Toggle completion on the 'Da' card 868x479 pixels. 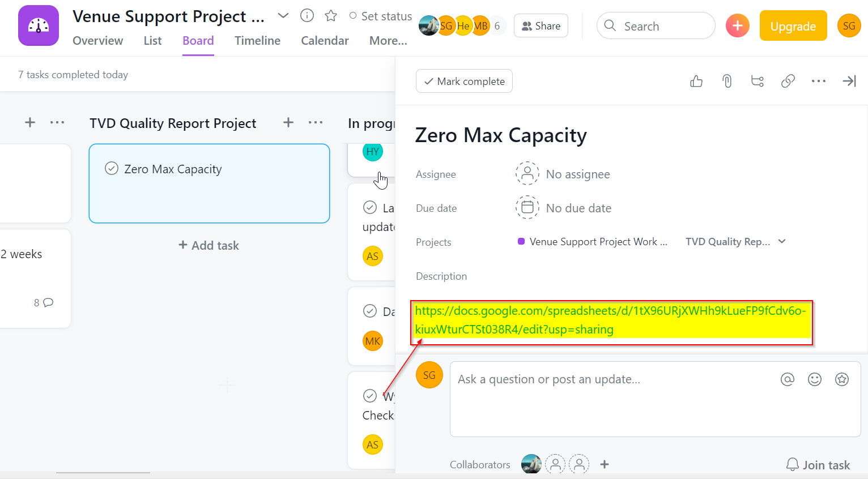[370, 311]
